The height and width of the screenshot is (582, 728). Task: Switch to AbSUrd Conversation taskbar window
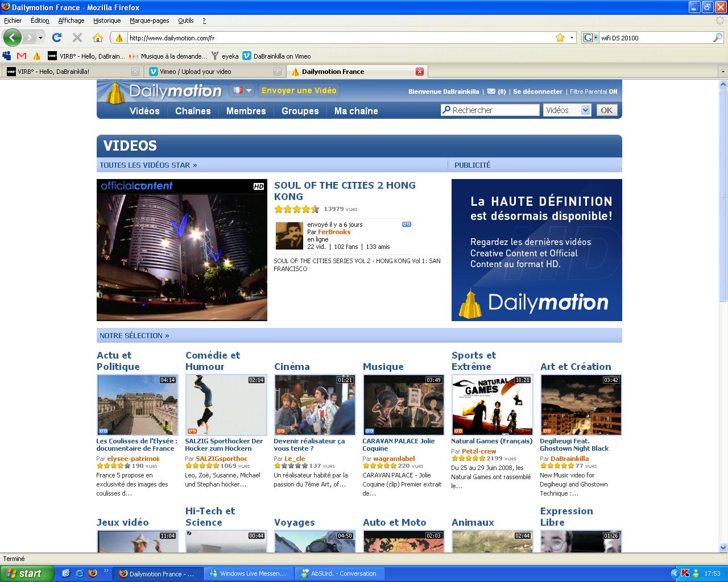click(x=340, y=573)
